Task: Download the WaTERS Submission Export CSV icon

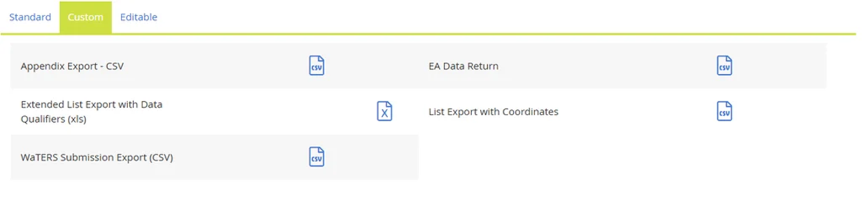Action: point(317,157)
